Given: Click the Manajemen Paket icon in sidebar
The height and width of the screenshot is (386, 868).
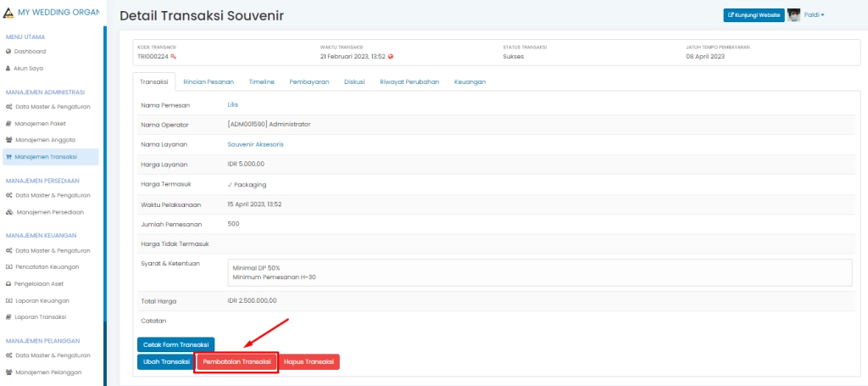Looking at the screenshot, I should 8,124.
